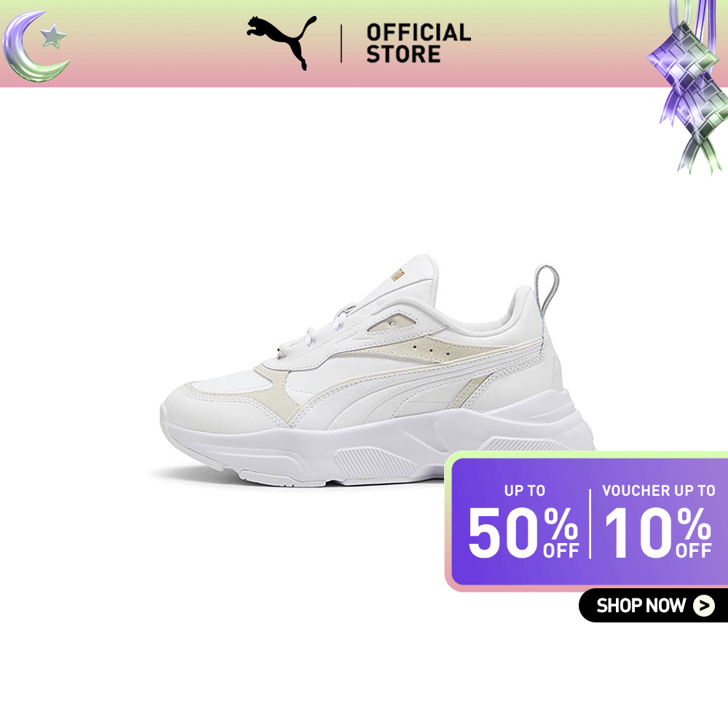
Task: Click the heel pull tab loop
Action: 547,288
